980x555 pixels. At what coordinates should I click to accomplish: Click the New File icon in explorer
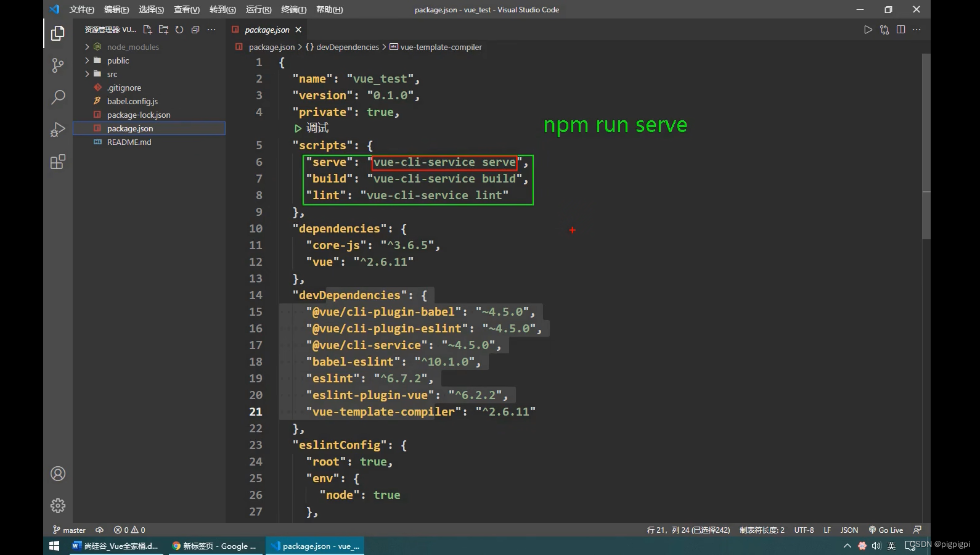click(147, 30)
